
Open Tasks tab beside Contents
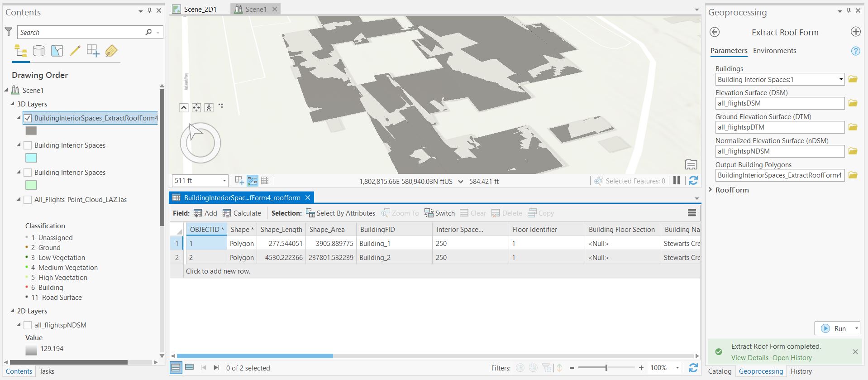[47, 371]
